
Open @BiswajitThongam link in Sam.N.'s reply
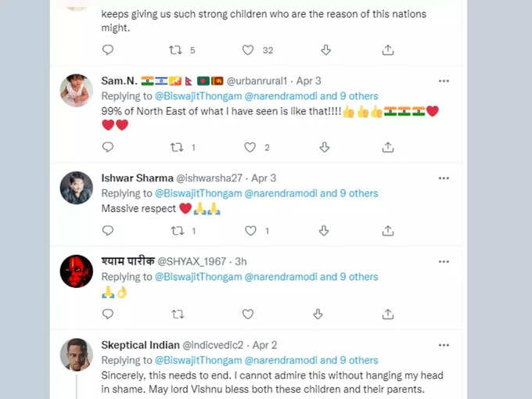[199, 96]
